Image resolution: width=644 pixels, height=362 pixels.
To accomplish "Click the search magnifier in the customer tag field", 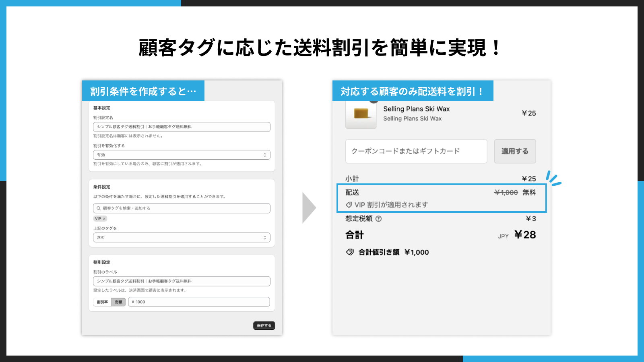I will click(98, 208).
